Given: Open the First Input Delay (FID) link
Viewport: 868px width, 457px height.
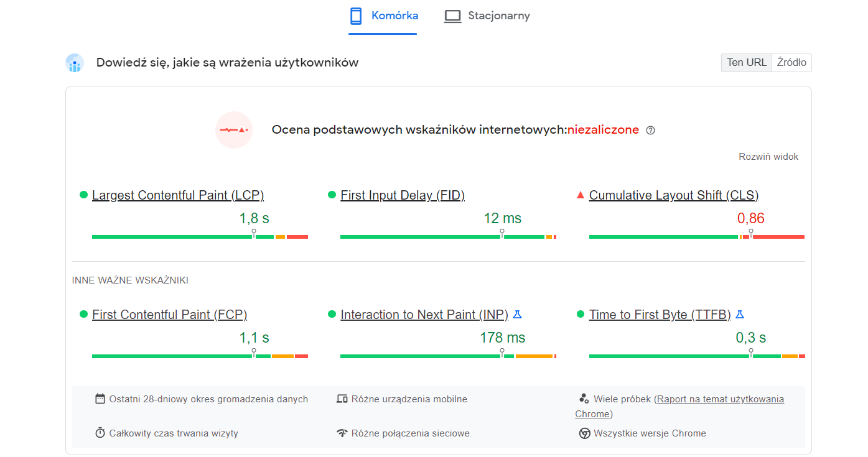Looking at the screenshot, I should pyautogui.click(x=403, y=195).
